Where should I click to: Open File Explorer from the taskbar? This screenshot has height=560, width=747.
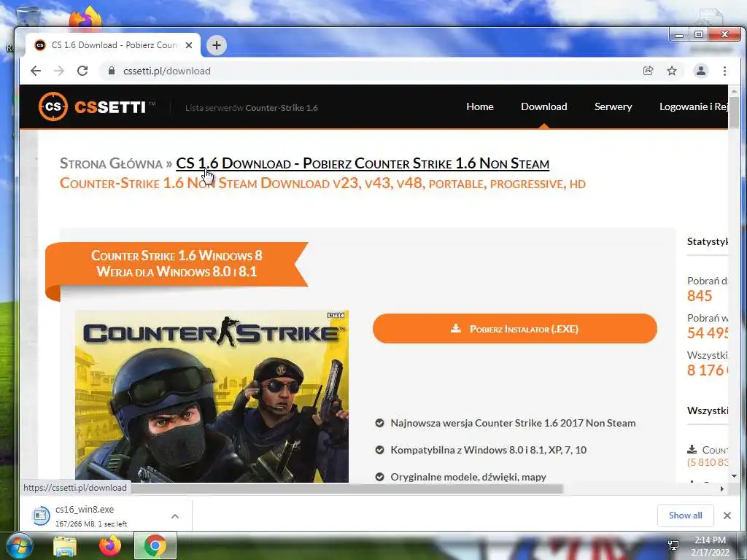point(65,546)
